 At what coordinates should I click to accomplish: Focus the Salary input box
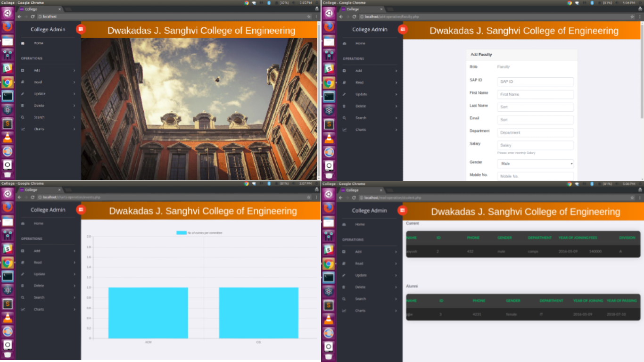(x=535, y=145)
